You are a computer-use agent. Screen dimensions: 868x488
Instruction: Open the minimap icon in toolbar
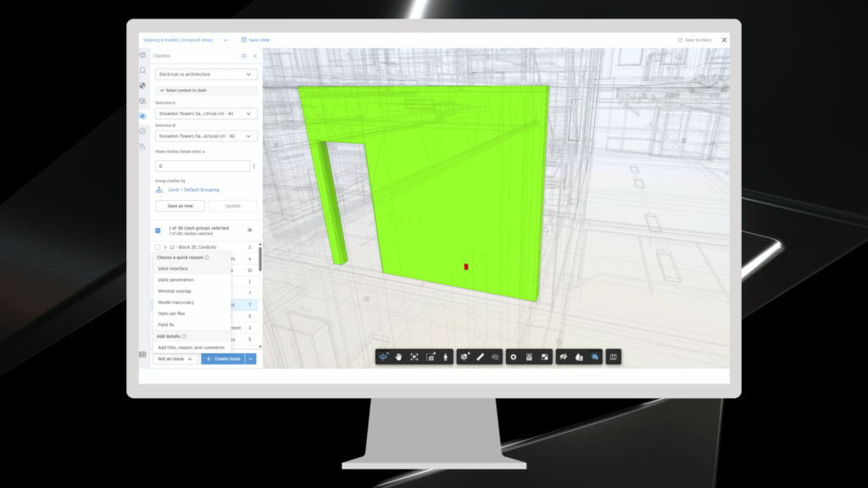click(613, 358)
